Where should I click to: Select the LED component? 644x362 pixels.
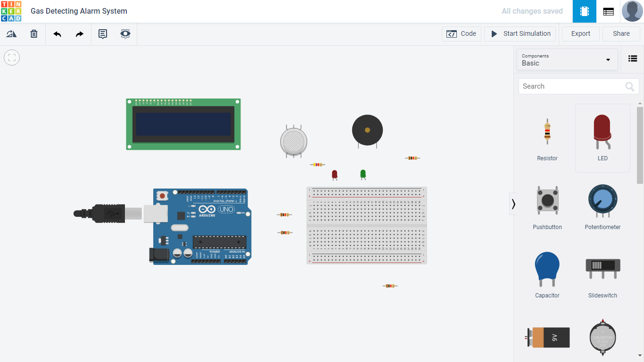[x=603, y=136]
